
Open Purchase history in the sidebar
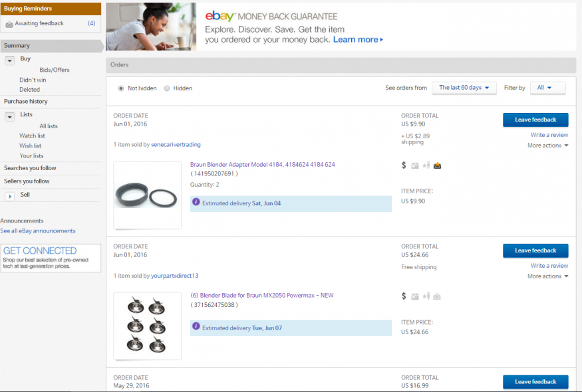pyautogui.click(x=25, y=102)
